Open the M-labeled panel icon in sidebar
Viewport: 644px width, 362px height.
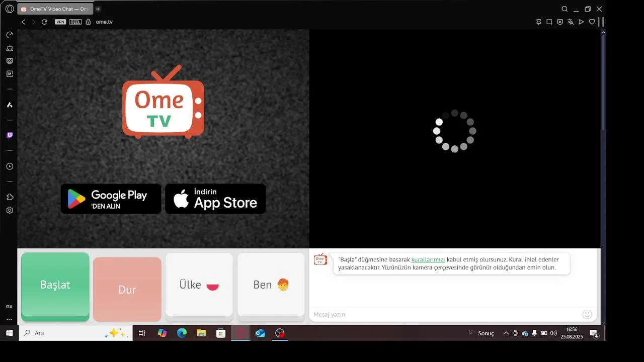tap(10, 74)
